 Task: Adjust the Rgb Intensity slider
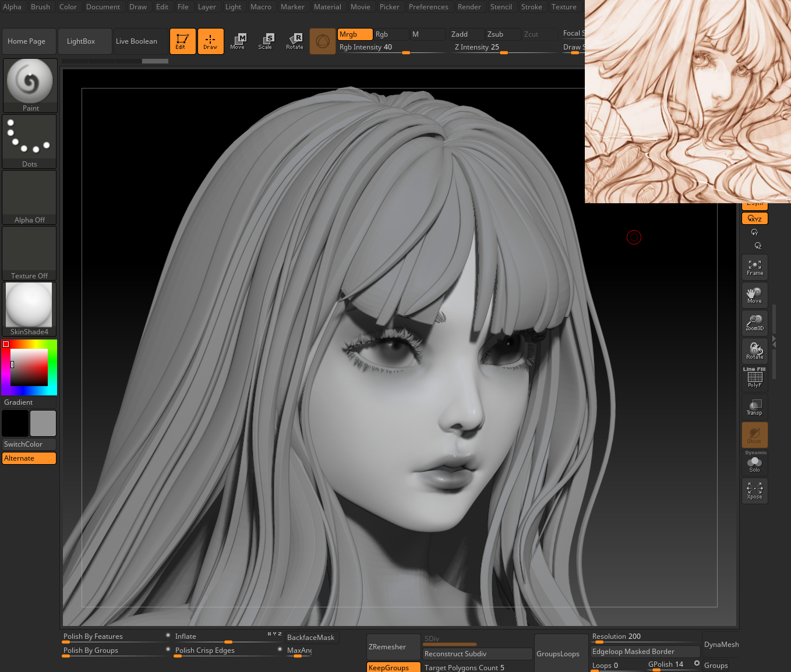click(393, 48)
